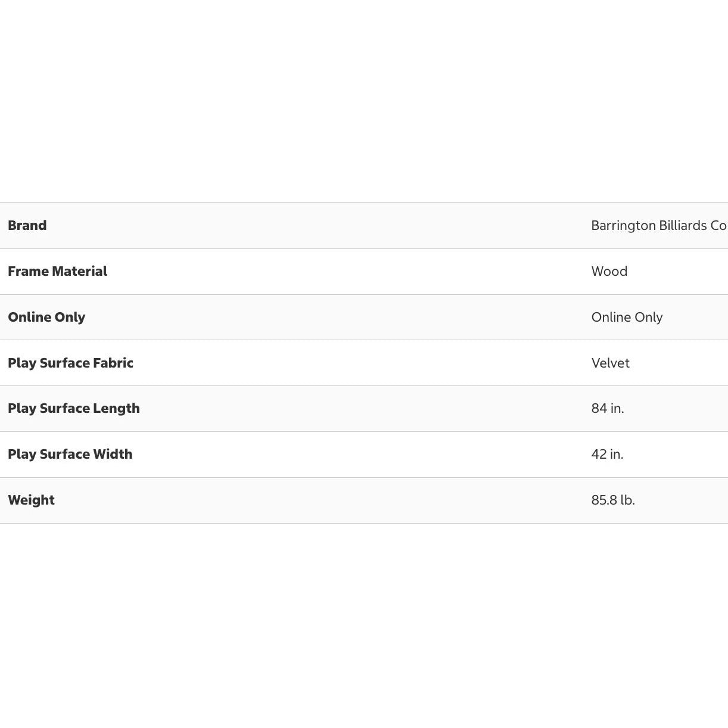
Task: Click the whole Brand specification row
Action: [357, 226]
